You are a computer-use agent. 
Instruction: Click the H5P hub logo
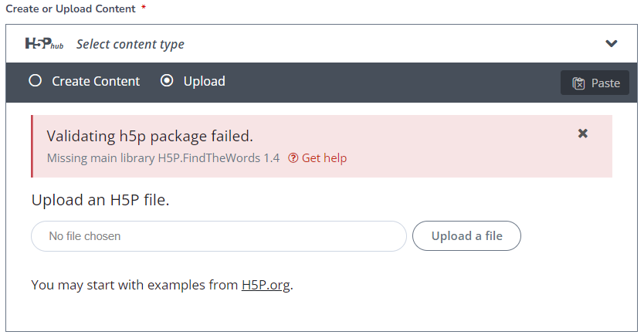pyautogui.click(x=44, y=43)
